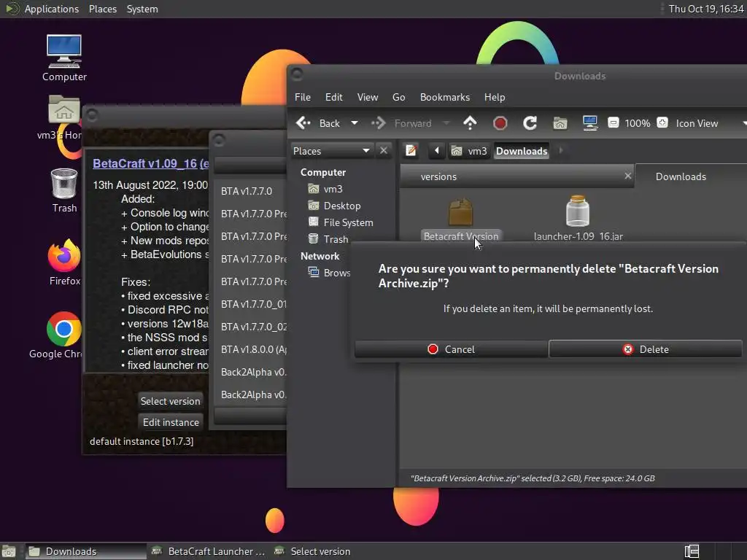Select launcher-1.09_16.jar file icon

[x=578, y=211]
